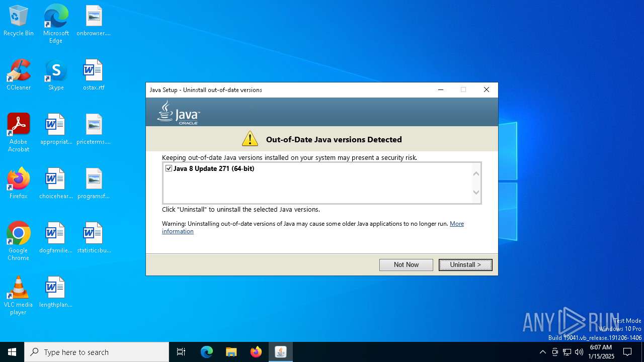
Task: Open the network tray icon
Action: pyautogui.click(x=567, y=352)
